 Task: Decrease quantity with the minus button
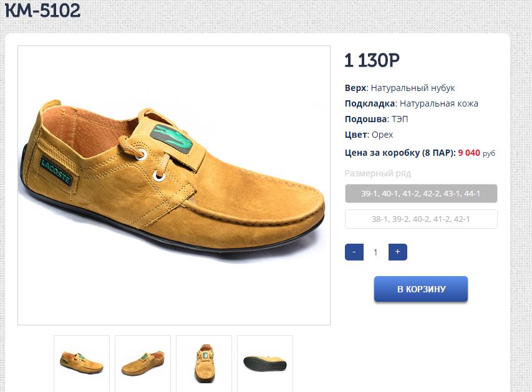tap(354, 252)
